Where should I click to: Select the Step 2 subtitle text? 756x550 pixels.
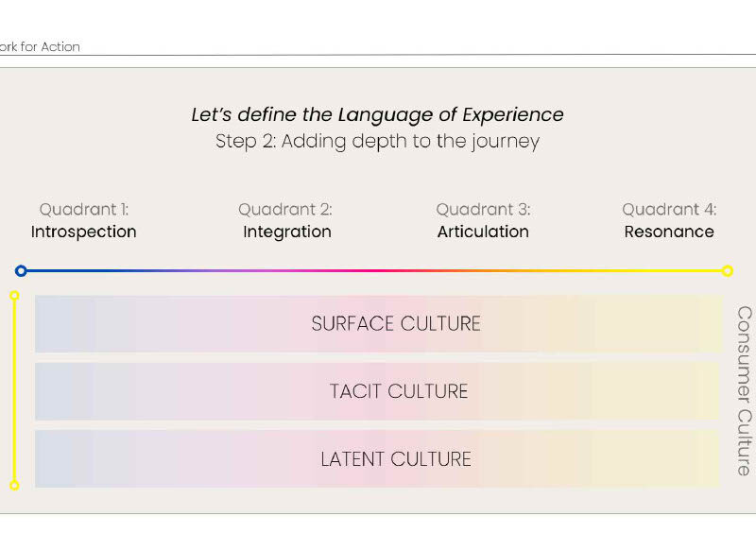coord(377,142)
